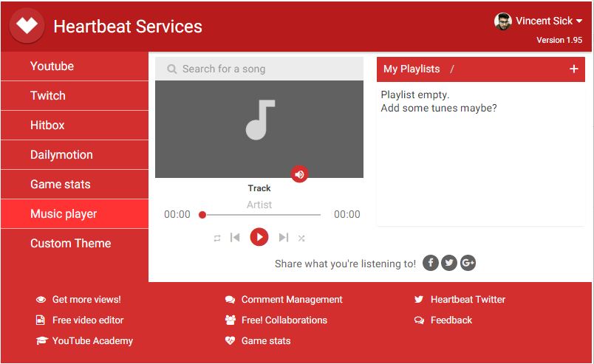
Task: Share listening on Twitter
Action: pos(449,263)
